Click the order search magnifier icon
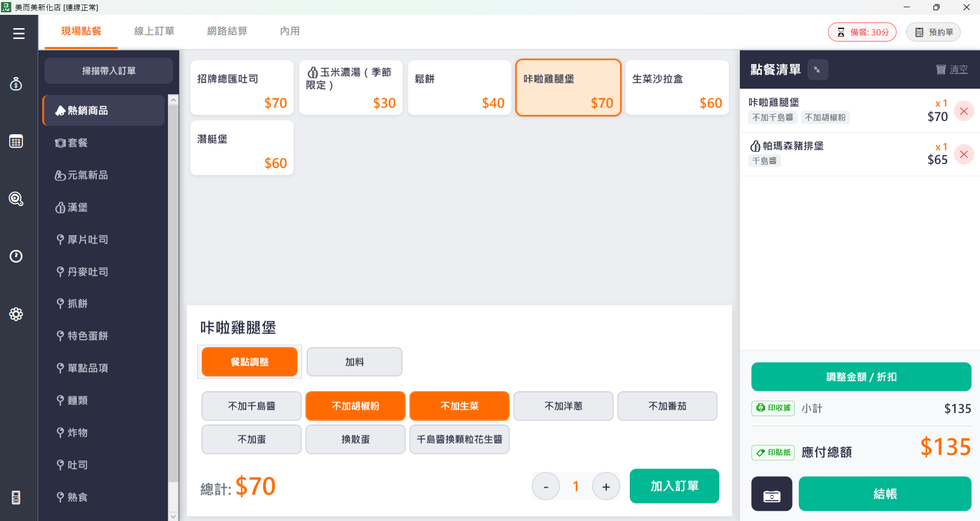The image size is (980, 521). pos(15,199)
